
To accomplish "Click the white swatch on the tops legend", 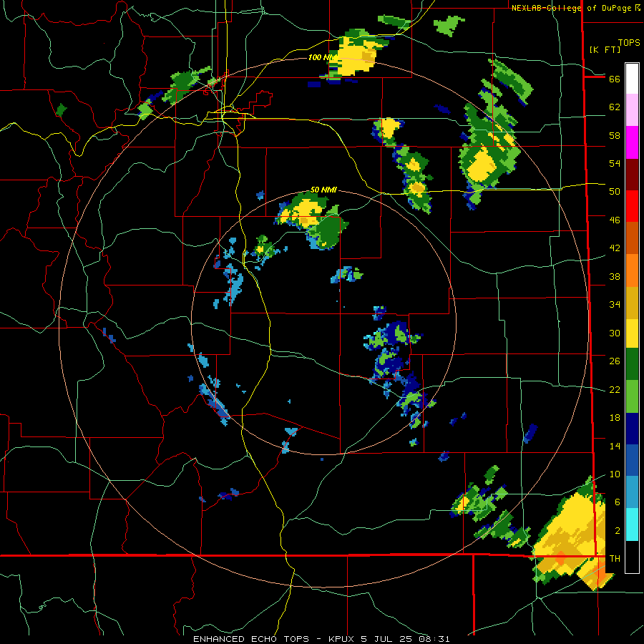I will 632,79.
